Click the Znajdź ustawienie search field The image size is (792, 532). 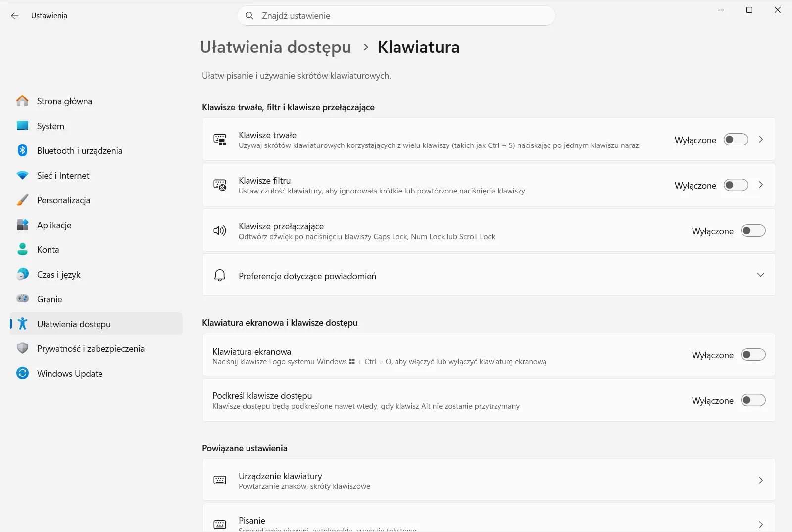396,16
